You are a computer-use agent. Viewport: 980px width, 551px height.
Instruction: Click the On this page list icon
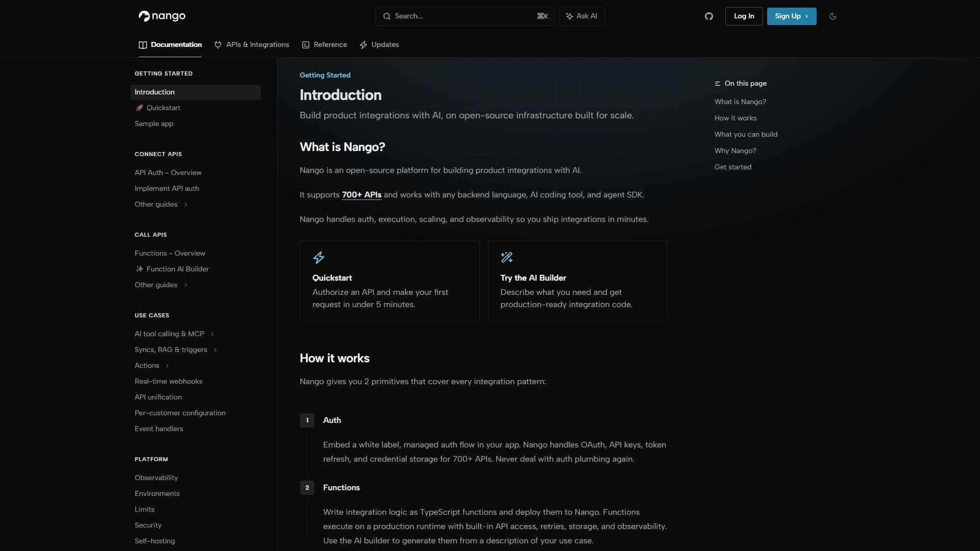click(718, 84)
